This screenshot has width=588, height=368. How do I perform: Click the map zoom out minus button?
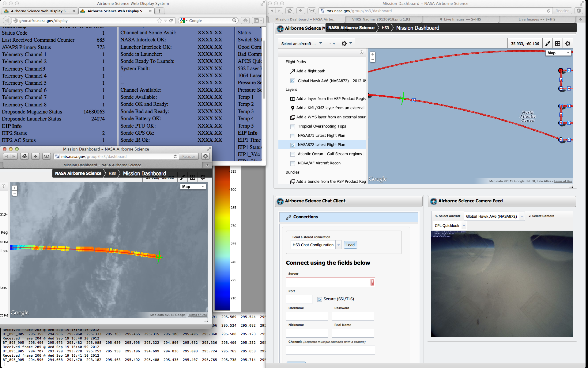point(372,59)
